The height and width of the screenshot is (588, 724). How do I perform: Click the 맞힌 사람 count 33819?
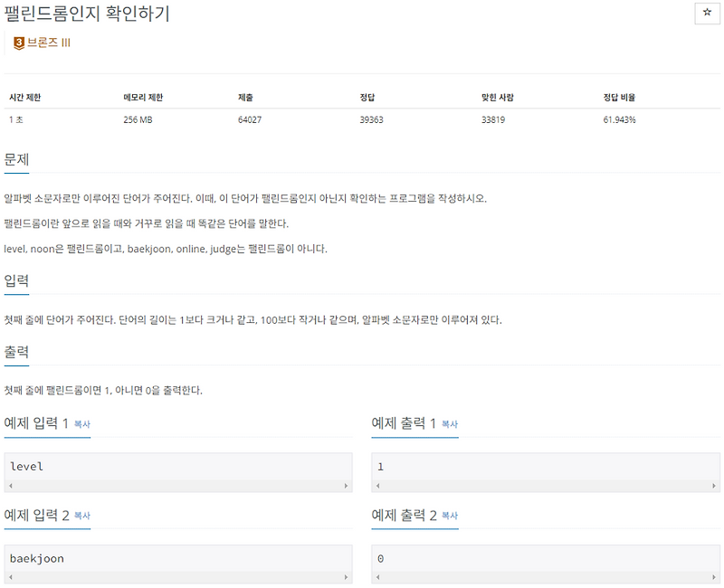(492, 119)
